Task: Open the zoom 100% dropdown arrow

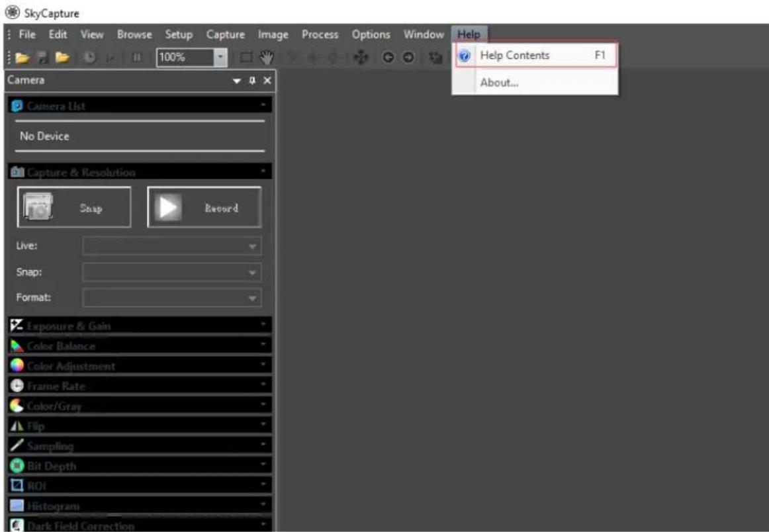Action: (220, 58)
